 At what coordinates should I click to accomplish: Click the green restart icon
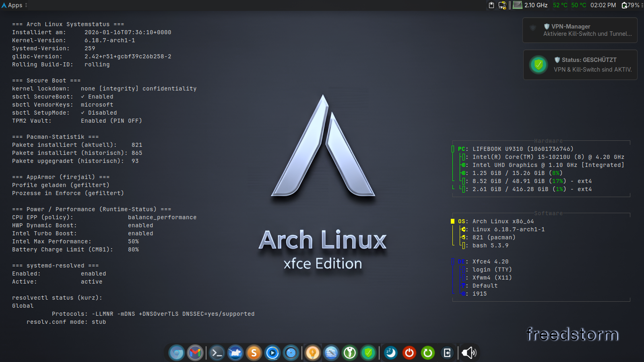(428, 353)
